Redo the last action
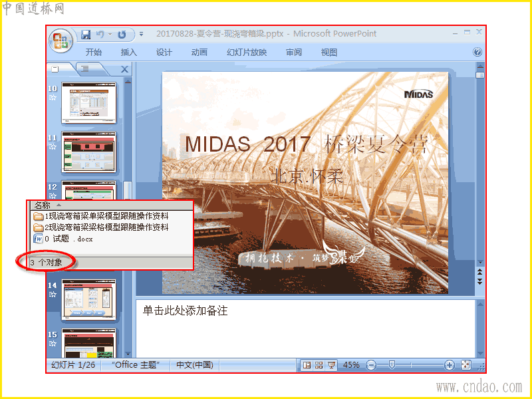The height and width of the screenshot is (399, 532). (122, 35)
